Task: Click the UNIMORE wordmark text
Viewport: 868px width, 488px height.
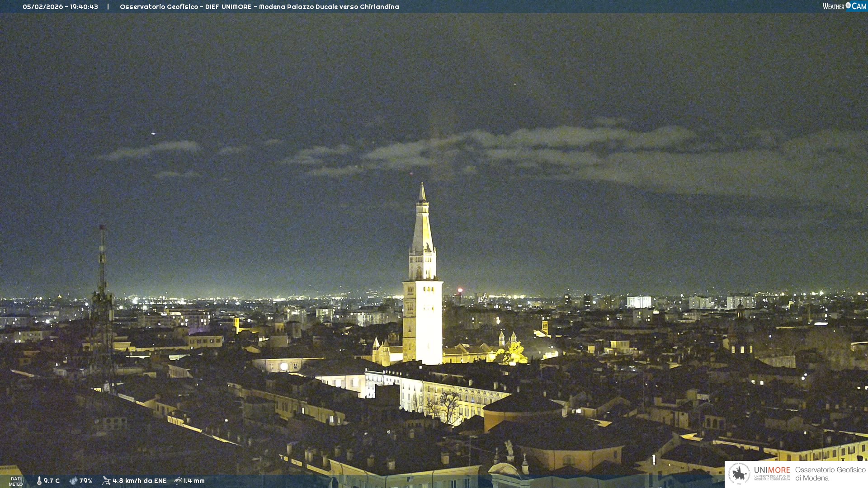Action: 772,470
